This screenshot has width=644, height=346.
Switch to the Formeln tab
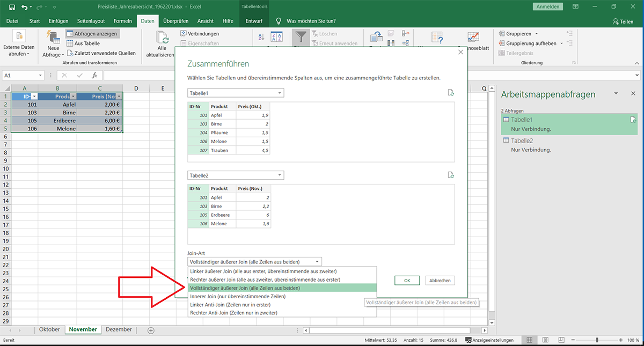coord(123,21)
